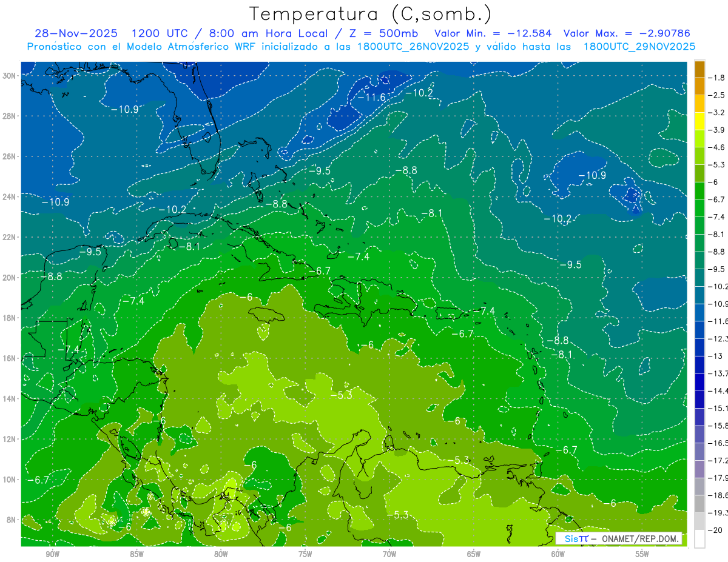Click the "-1.8" colorbar label

pyautogui.click(x=716, y=78)
